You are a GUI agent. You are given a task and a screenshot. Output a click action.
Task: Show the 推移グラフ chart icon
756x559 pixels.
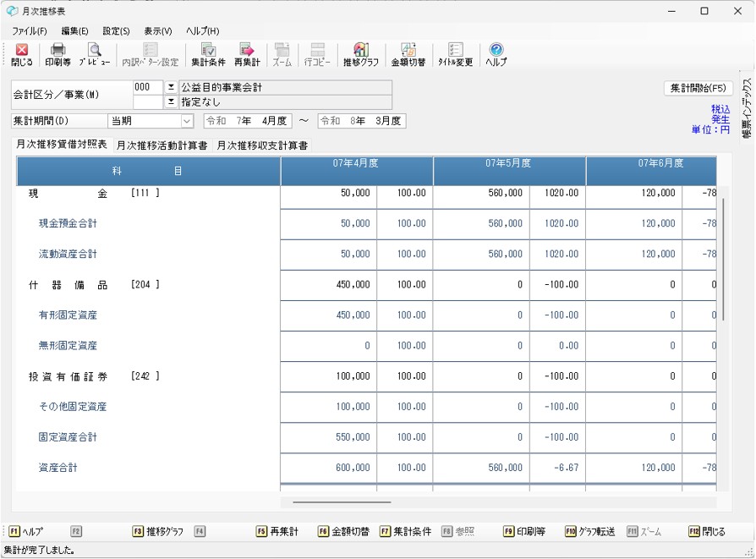click(x=360, y=55)
